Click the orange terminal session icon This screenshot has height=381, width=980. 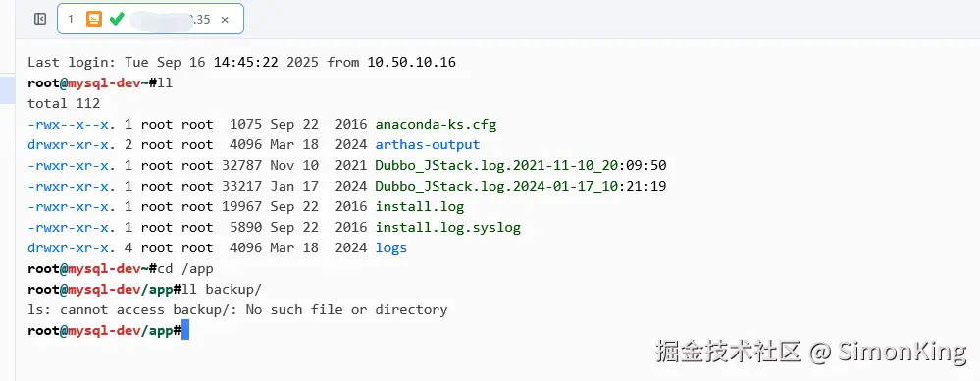click(94, 19)
